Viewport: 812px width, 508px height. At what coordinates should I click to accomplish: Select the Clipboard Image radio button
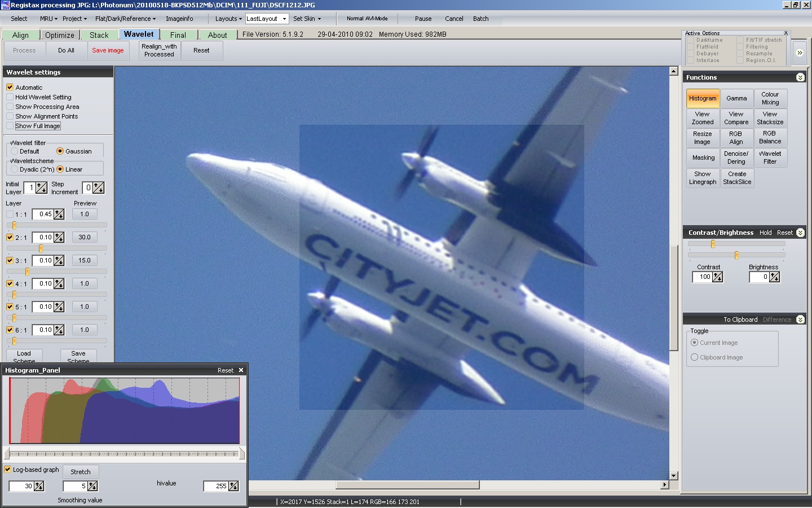click(695, 357)
